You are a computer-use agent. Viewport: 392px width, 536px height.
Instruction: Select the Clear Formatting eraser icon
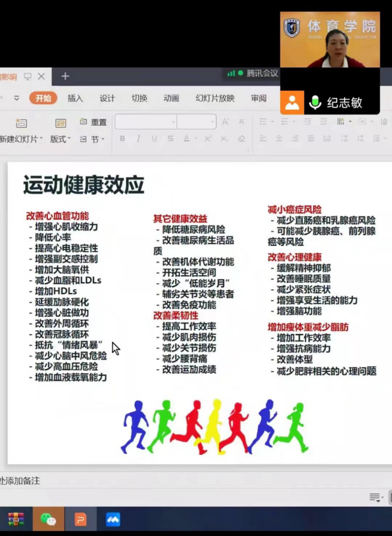242,138
